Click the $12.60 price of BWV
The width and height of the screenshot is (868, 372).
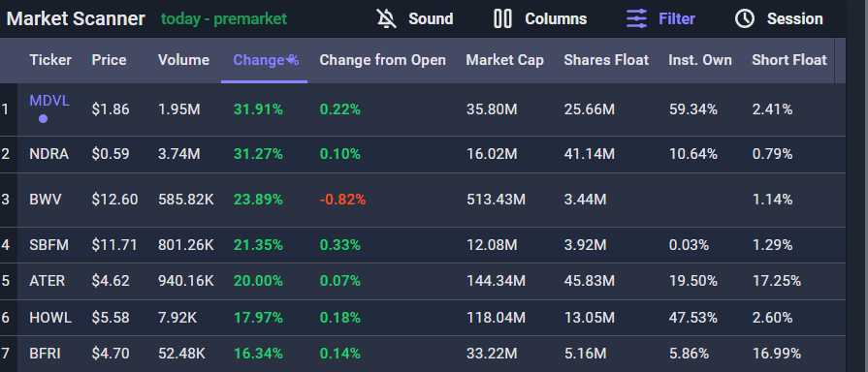click(x=114, y=199)
